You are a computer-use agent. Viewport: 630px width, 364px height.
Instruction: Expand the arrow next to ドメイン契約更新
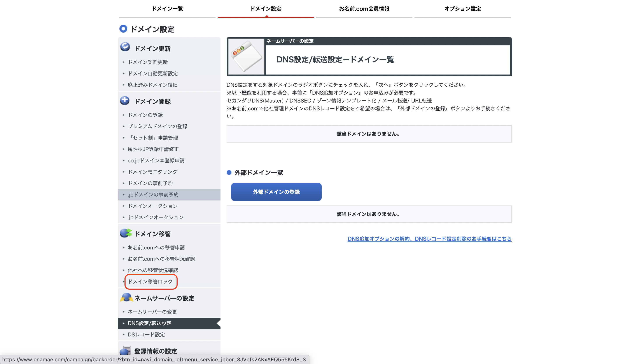point(124,62)
